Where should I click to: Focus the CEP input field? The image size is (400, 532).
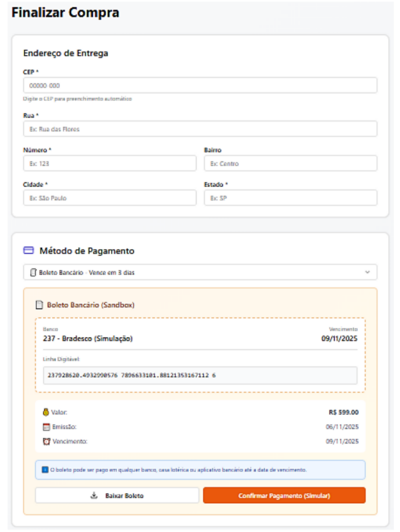[200, 85]
